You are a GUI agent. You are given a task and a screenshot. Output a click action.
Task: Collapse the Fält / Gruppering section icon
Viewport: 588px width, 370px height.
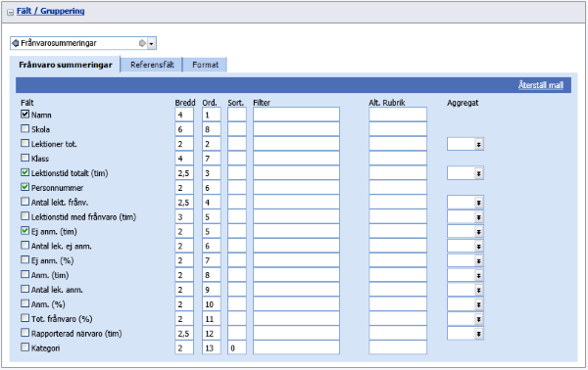point(10,12)
